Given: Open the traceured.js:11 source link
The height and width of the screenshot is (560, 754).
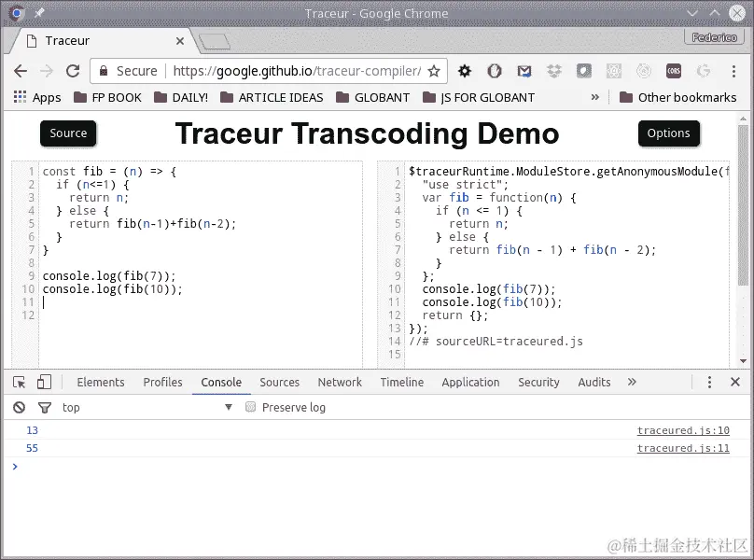Looking at the screenshot, I should coord(683,448).
